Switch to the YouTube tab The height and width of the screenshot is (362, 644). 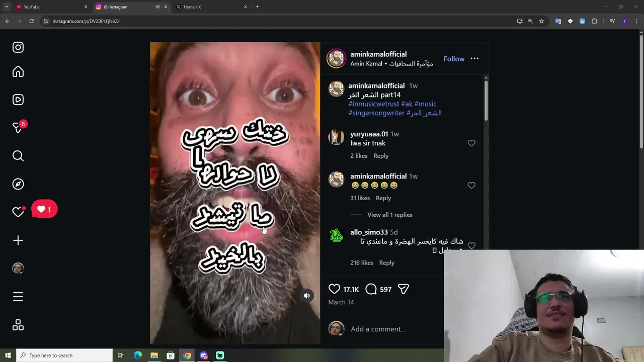point(50,7)
